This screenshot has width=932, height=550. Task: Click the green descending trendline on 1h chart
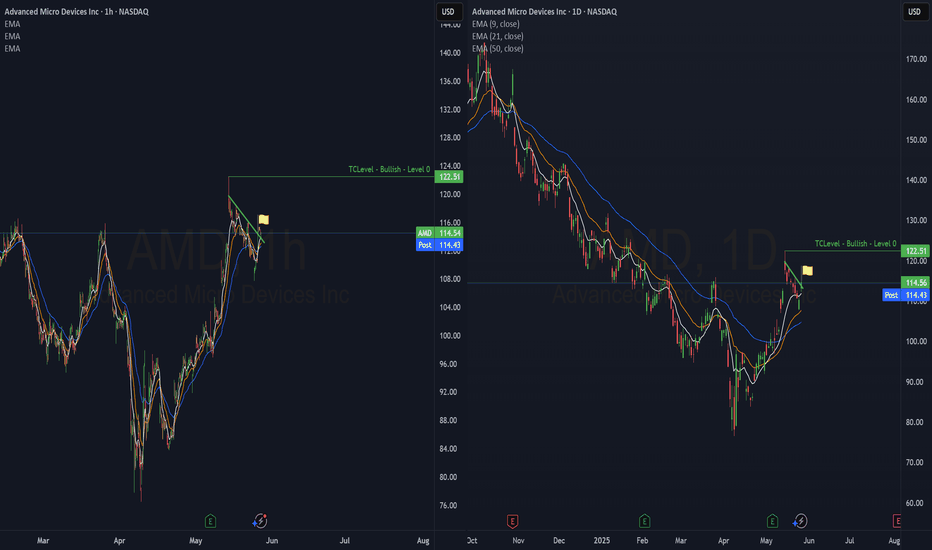[x=246, y=219]
